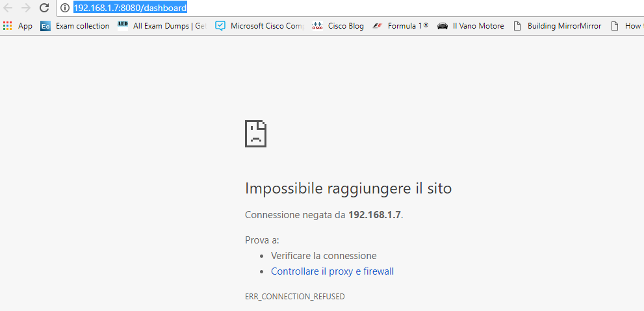Click the Formula 1 logo favicon
The height and width of the screenshot is (311, 644).
(377, 26)
